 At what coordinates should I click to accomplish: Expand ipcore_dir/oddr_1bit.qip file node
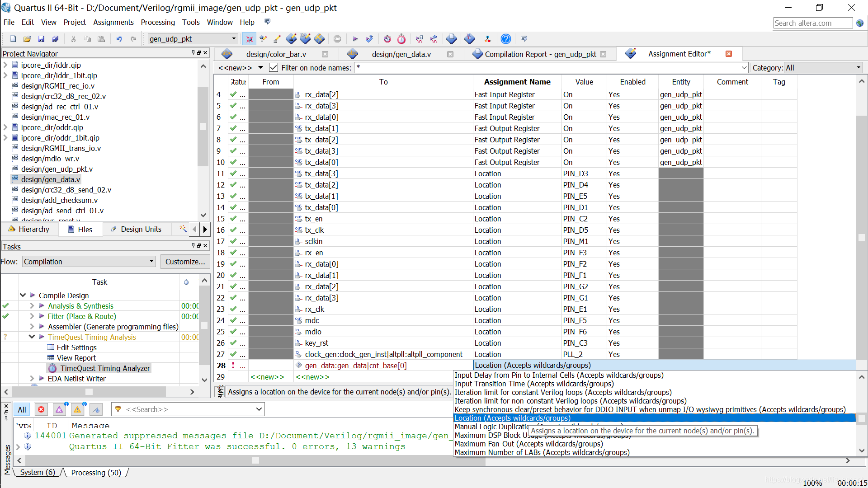6,138
